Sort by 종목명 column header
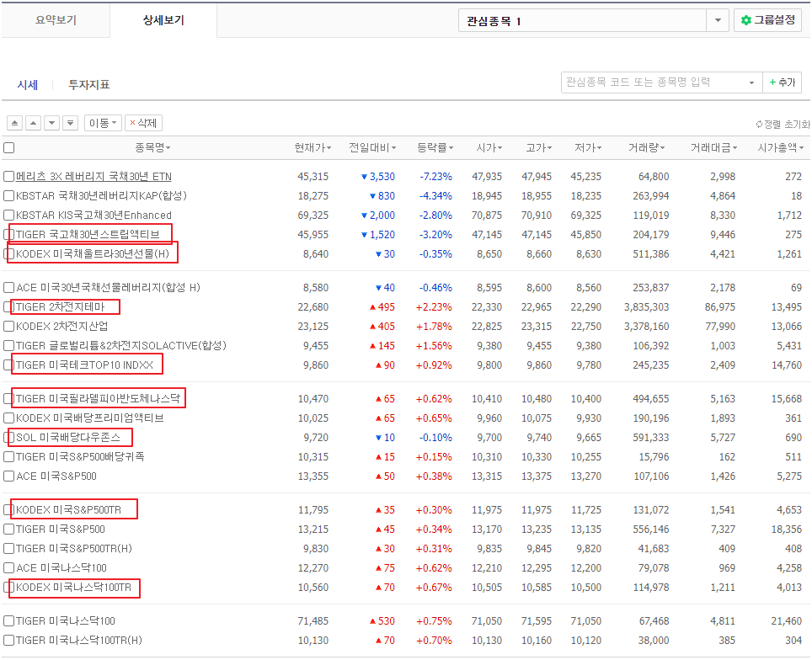Screen dimensions: 812x660 [x=152, y=148]
